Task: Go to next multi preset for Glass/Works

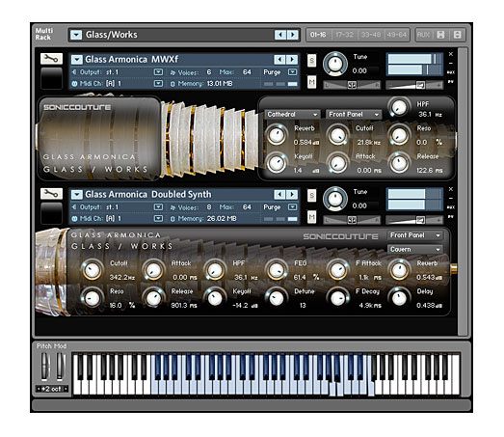Action: pyautogui.click(x=293, y=35)
